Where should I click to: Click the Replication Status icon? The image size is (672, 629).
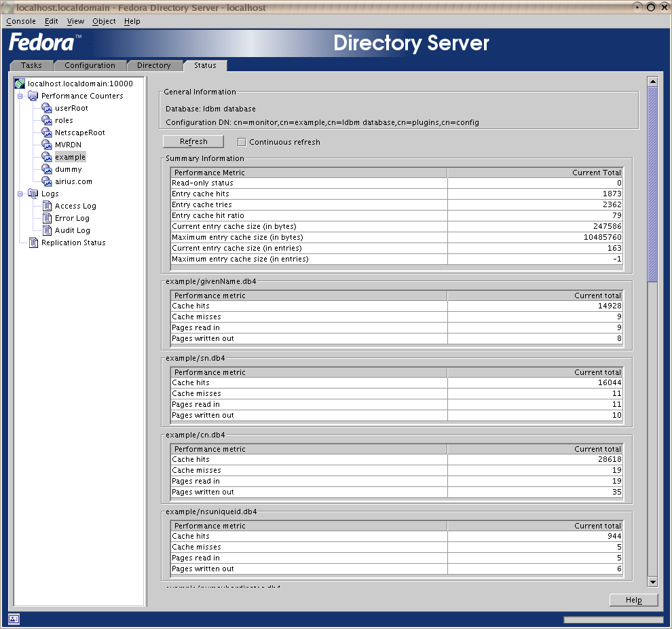pyautogui.click(x=33, y=242)
